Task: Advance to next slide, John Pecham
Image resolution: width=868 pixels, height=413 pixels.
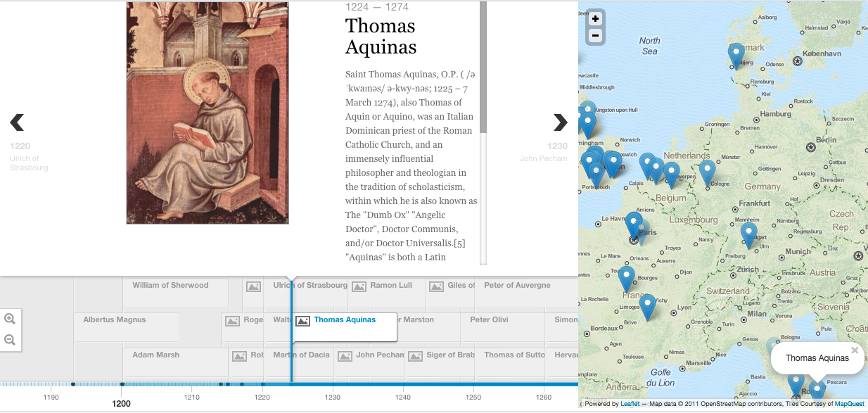Action: tap(560, 122)
